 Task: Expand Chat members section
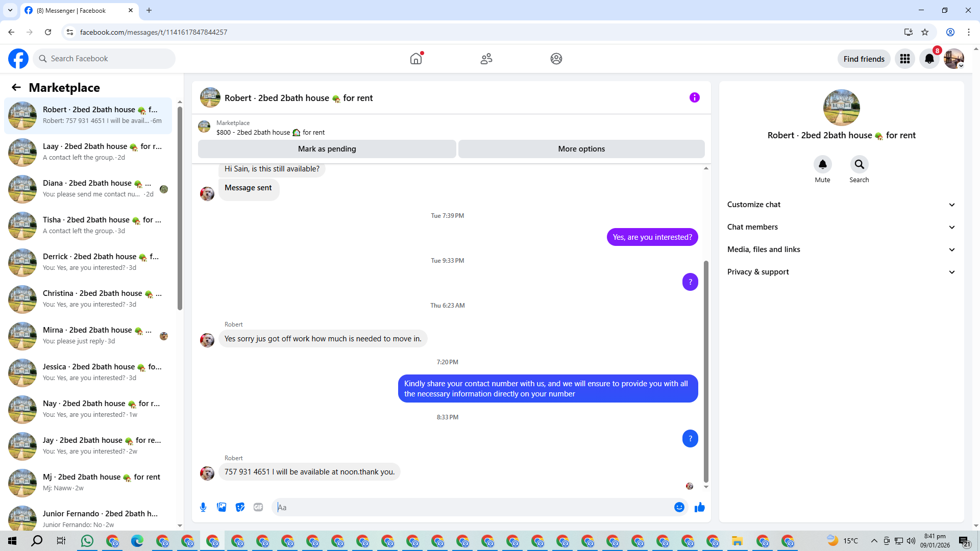[841, 227]
